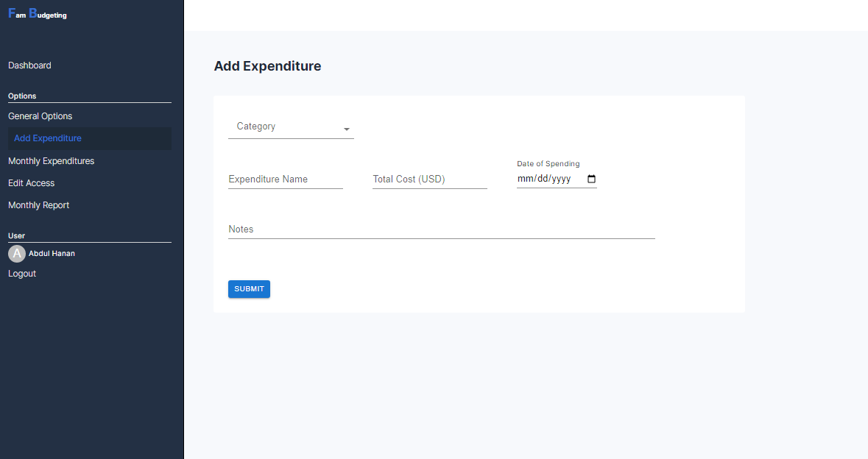Image resolution: width=868 pixels, height=459 pixels.
Task: Click the Logout link
Action: 22,274
